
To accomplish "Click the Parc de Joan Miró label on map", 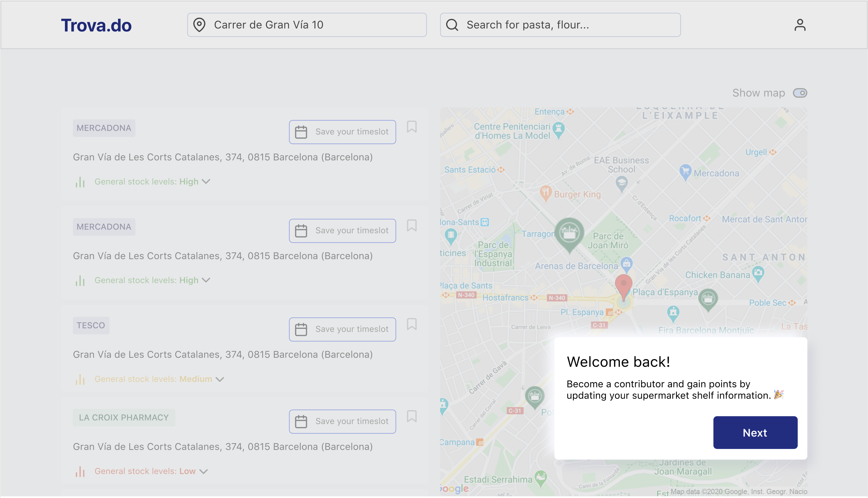I will coord(608,240).
